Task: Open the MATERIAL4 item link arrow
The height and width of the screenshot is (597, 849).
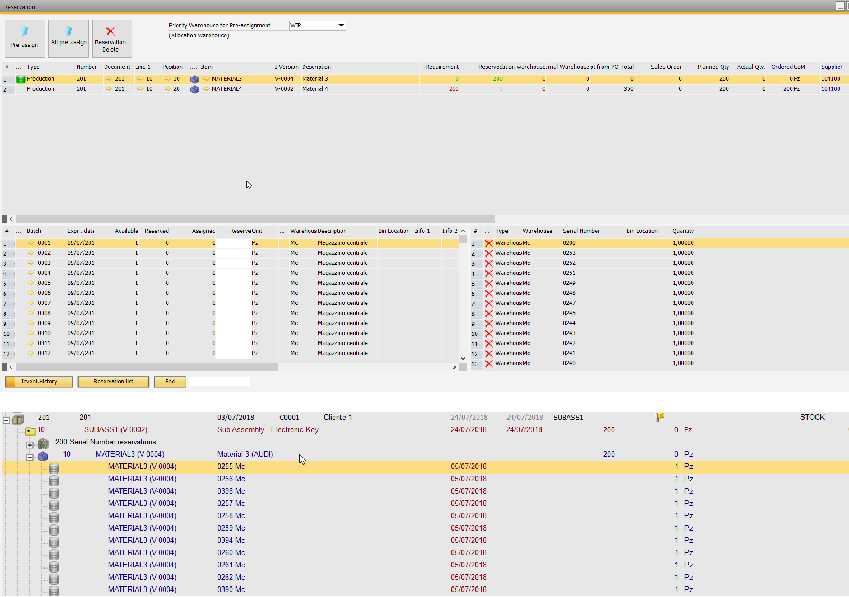Action: pos(206,89)
